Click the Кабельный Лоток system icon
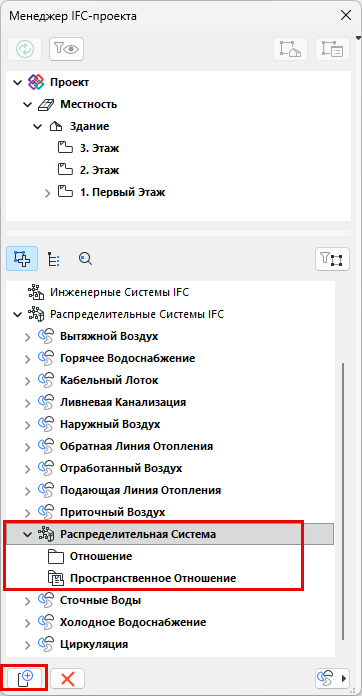This screenshot has height=696, width=362. (x=46, y=381)
